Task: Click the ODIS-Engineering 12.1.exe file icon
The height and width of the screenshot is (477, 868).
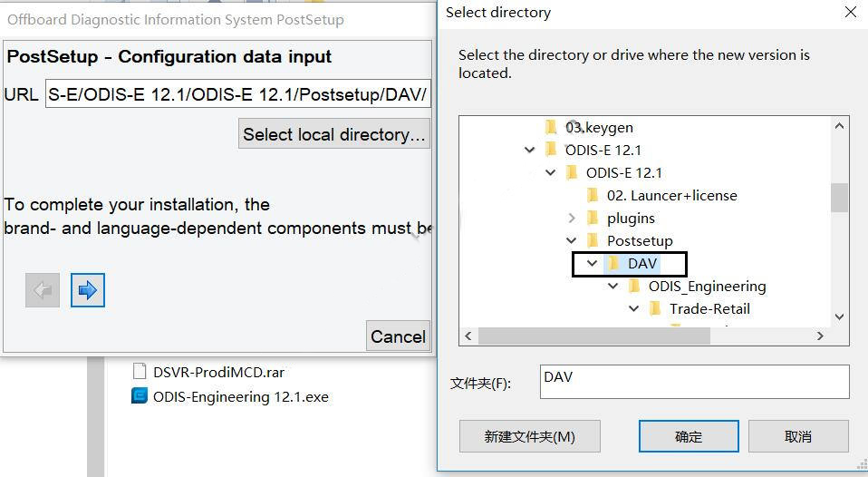Action: (140, 396)
